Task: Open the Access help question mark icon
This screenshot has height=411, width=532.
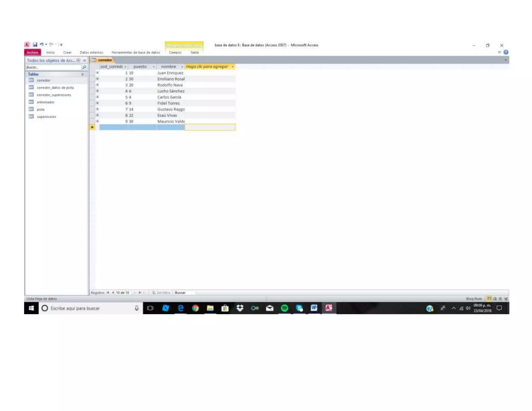Action: pyautogui.click(x=506, y=52)
